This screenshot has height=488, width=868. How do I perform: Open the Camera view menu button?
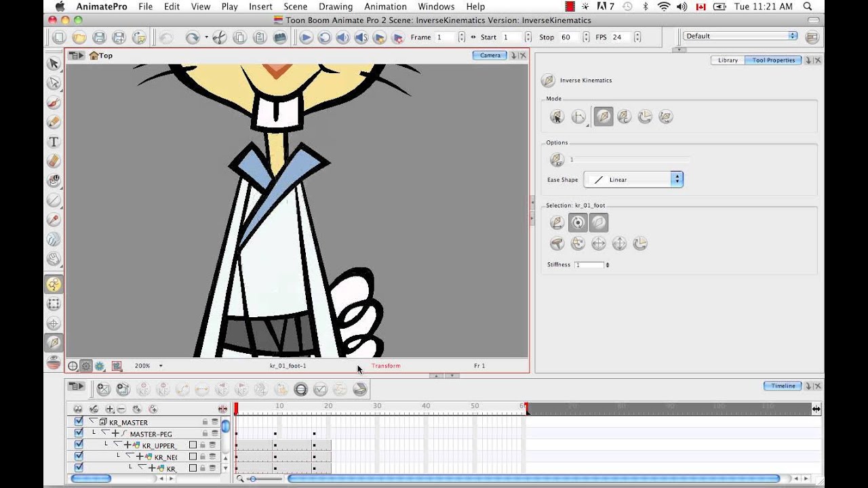point(77,56)
